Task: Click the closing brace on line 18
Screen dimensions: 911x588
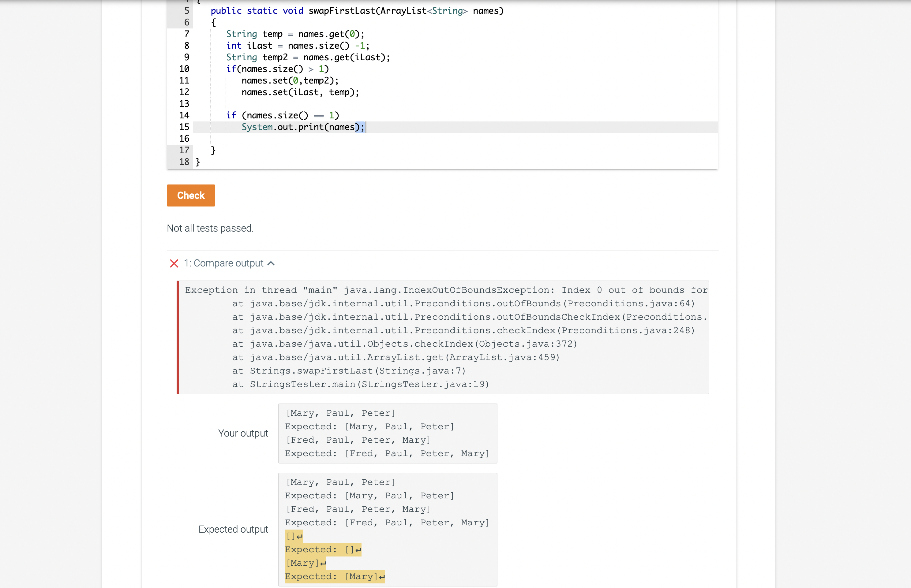Action: [x=198, y=162]
